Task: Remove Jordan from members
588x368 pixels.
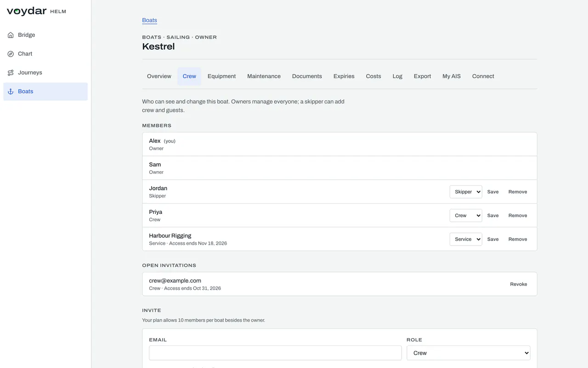Action: point(518,192)
